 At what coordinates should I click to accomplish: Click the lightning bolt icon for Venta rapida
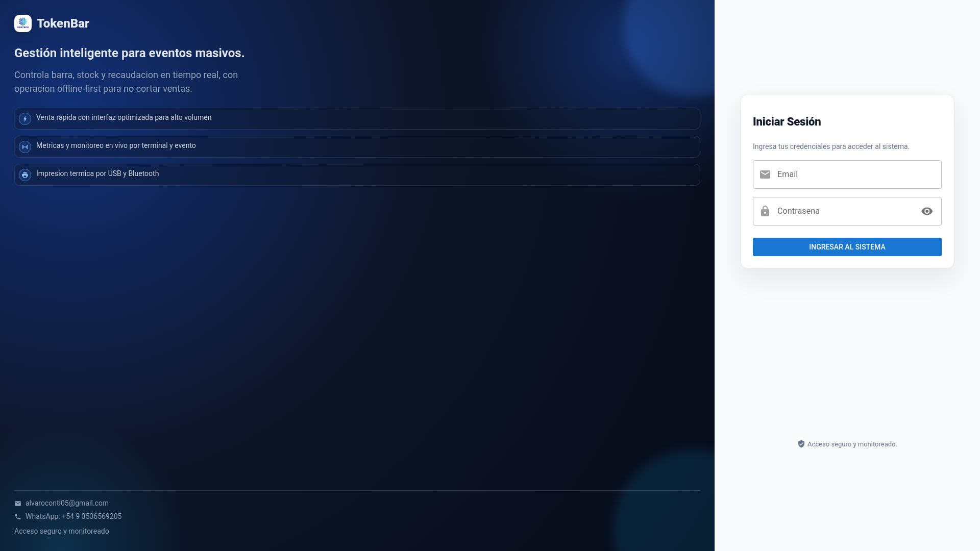click(25, 119)
